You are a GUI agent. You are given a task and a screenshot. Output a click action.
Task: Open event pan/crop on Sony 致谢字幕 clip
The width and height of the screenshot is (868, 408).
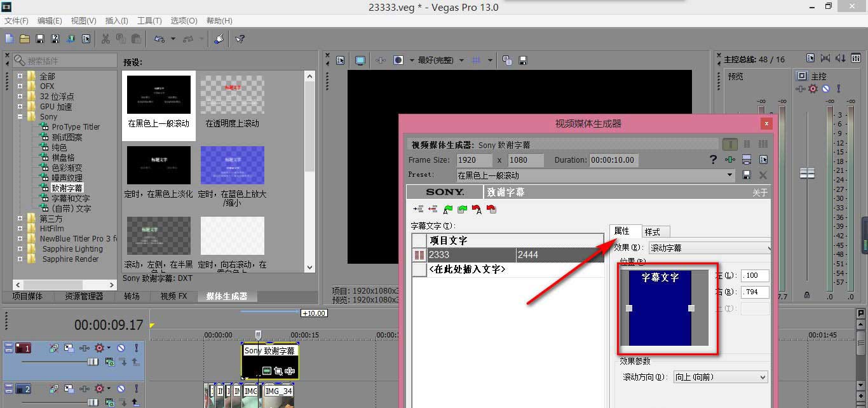pyautogui.click(x=278, y=371)
